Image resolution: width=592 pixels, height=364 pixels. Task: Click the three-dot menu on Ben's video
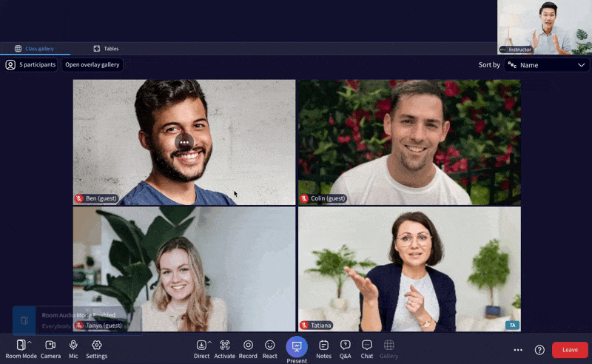184,142
